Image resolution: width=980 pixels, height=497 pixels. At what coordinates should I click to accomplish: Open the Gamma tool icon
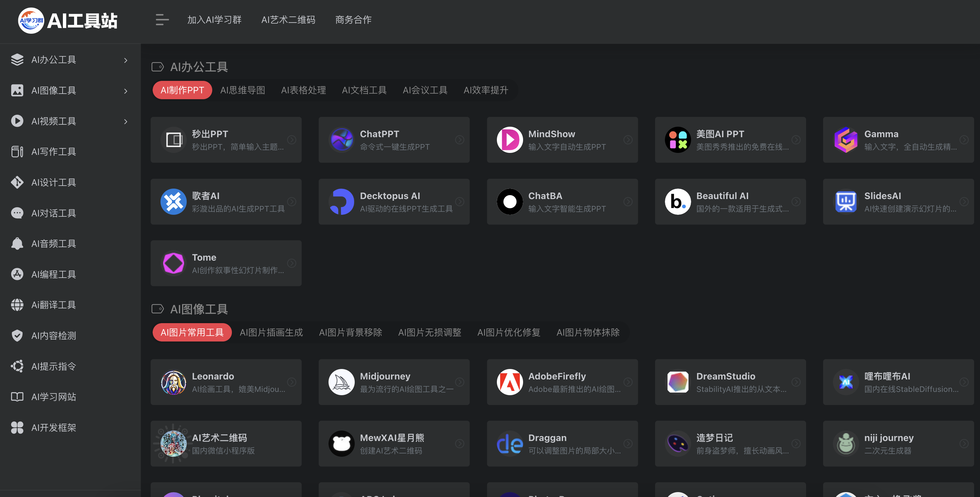coord(846,140)
